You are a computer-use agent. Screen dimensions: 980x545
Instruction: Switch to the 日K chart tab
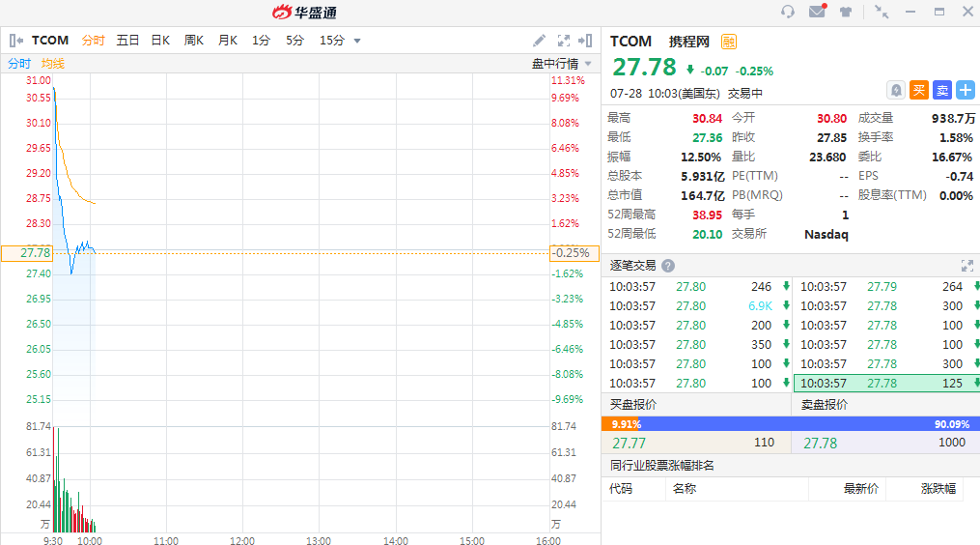pyautogui.click(x=160, y=41)
